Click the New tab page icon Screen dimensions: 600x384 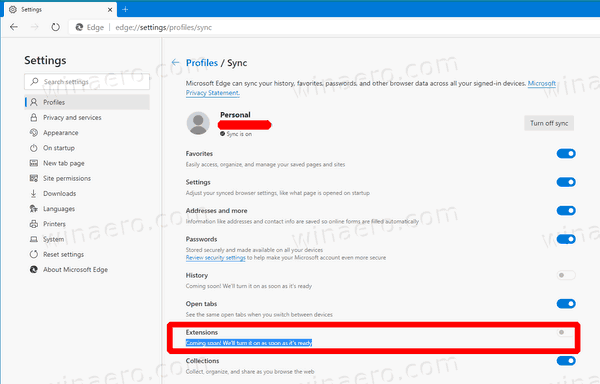coord(34,163)
